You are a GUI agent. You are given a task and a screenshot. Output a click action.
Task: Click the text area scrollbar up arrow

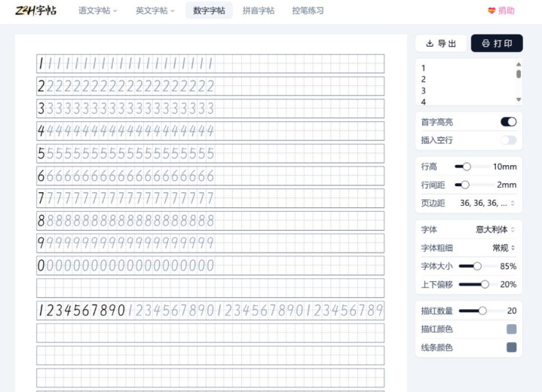(519, 65)
